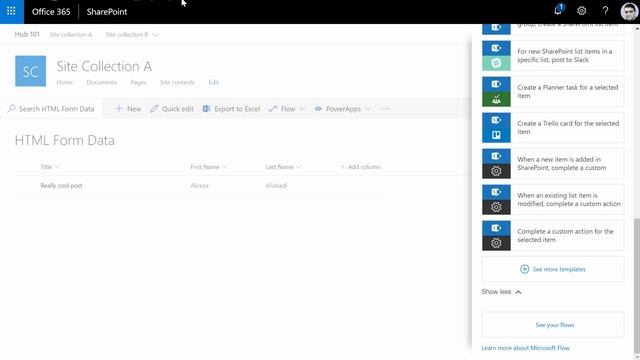Click the Slack template icon
Viewport: 640px width, 360px height.
pos(496,63)
